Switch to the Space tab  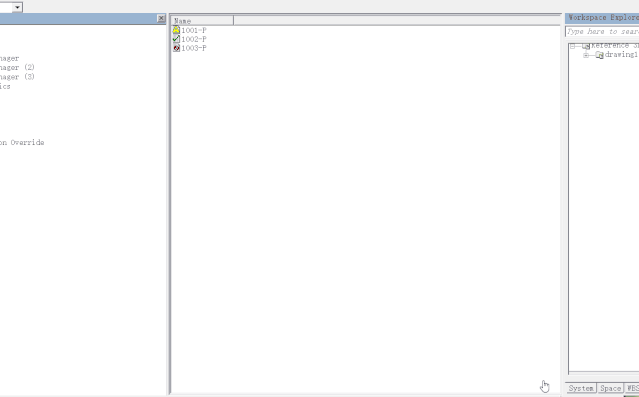(610, 388)
